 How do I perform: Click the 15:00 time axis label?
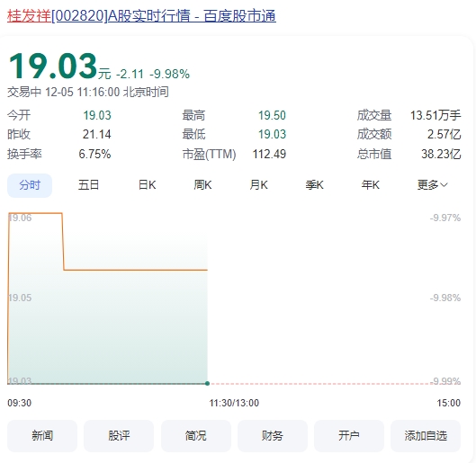tap(449, 403)
